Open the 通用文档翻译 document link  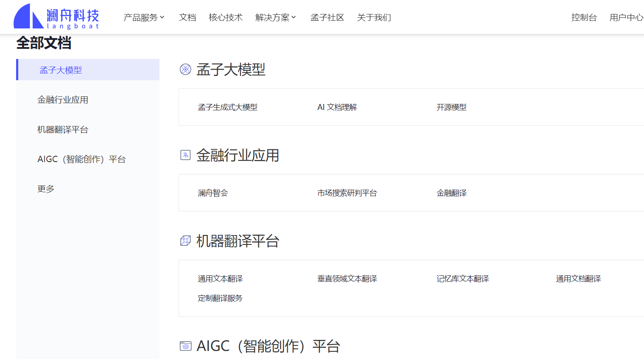point(578,279)
